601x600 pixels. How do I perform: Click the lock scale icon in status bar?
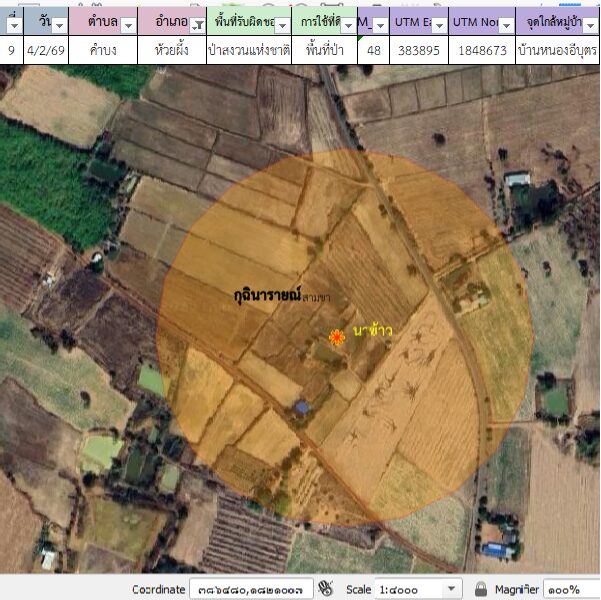coord(481,589)
